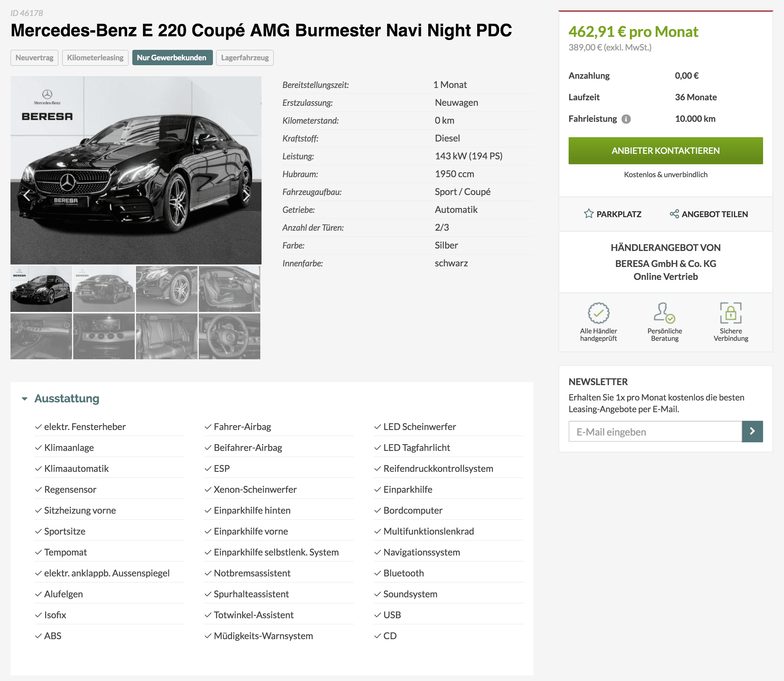The height and width of the screenshot is (681, 784).
Task: Open Angebot teilen link
Action: coord(714,214)
